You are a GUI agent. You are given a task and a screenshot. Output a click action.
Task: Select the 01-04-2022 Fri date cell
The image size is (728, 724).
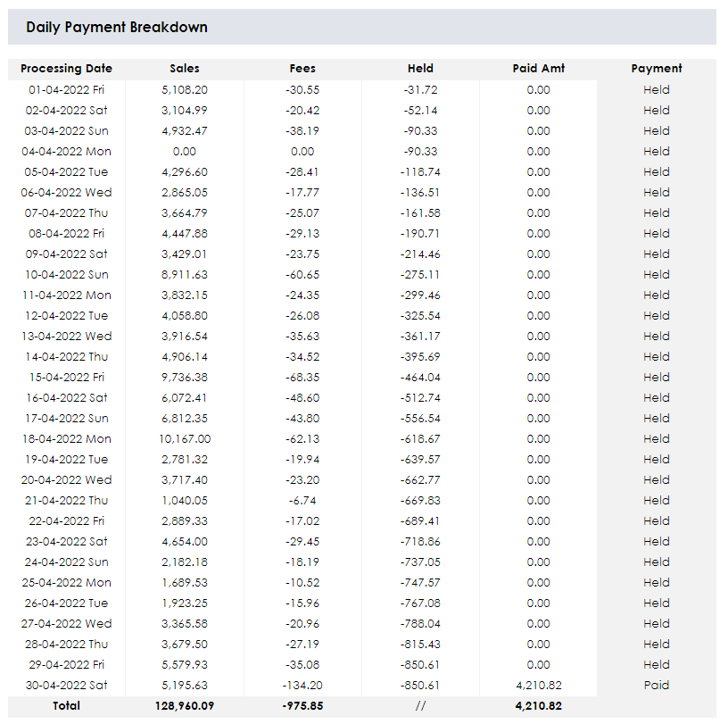tap(67, 89)
